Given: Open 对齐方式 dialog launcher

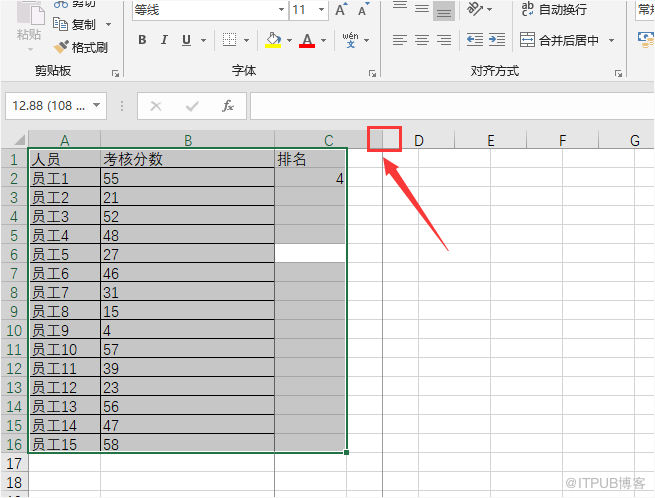Looking at the screenshot, I should (618, 74).
